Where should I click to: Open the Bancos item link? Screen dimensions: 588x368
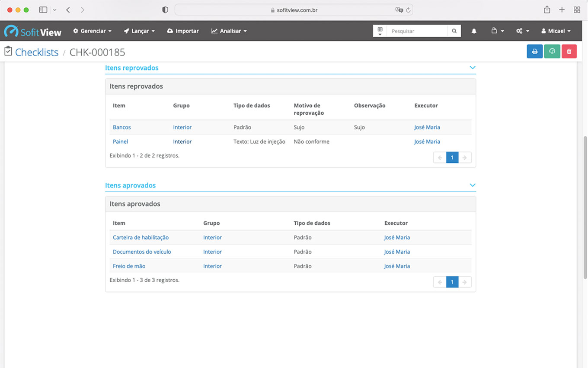click(x=121, y=127)
